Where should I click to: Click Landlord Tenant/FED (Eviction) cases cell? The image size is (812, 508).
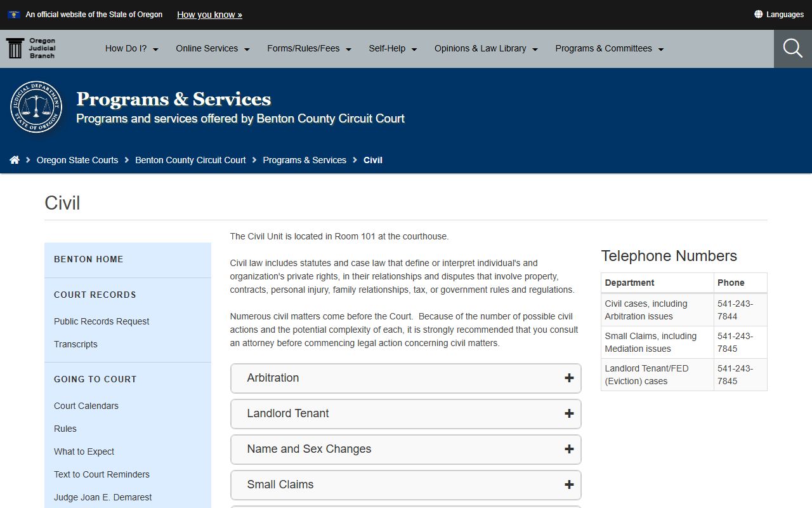click(657, 375)
